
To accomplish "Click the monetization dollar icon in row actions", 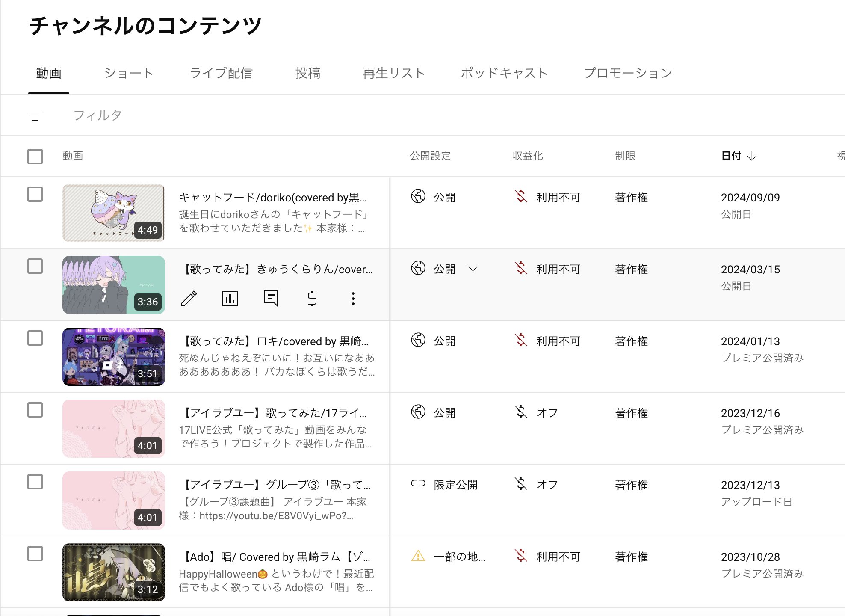I will [x=312, y=299].
